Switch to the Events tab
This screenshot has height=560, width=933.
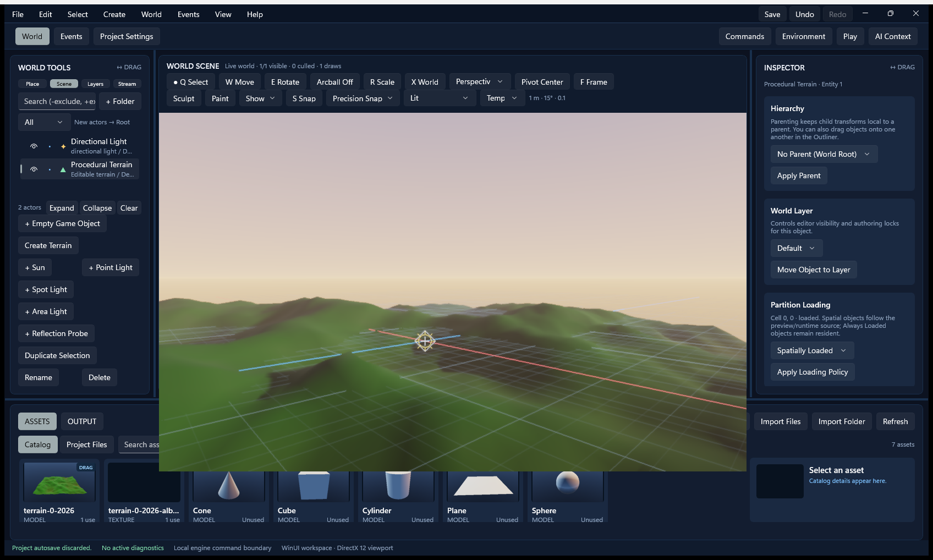[71, 36]
